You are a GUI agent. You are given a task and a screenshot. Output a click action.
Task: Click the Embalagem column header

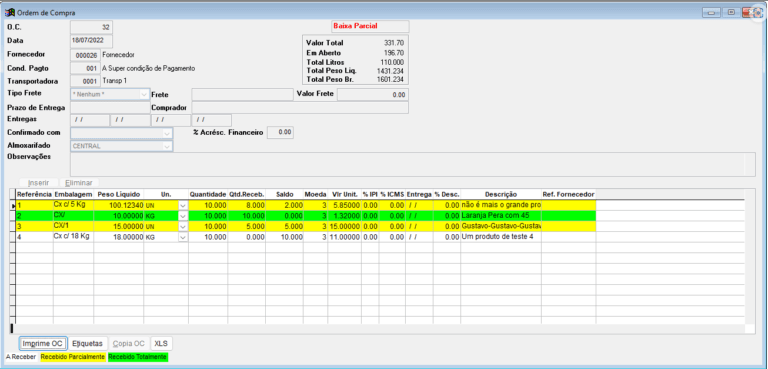pos(73,195)
